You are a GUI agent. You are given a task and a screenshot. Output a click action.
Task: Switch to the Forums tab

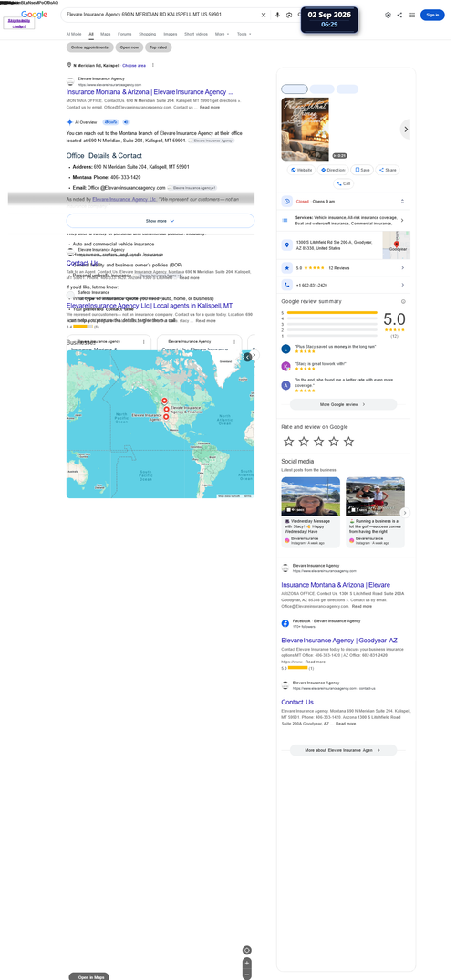tap(124, 34)
